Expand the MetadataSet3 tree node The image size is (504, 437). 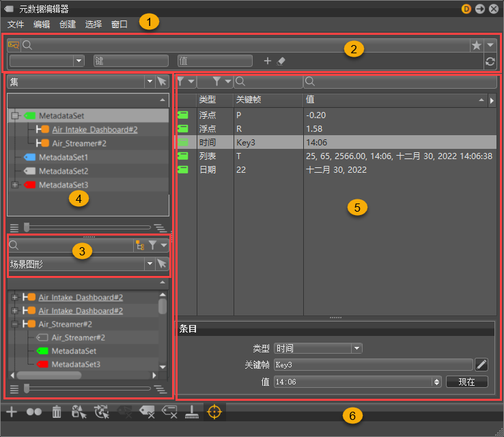pyautogui.click(x=15, y=185)
